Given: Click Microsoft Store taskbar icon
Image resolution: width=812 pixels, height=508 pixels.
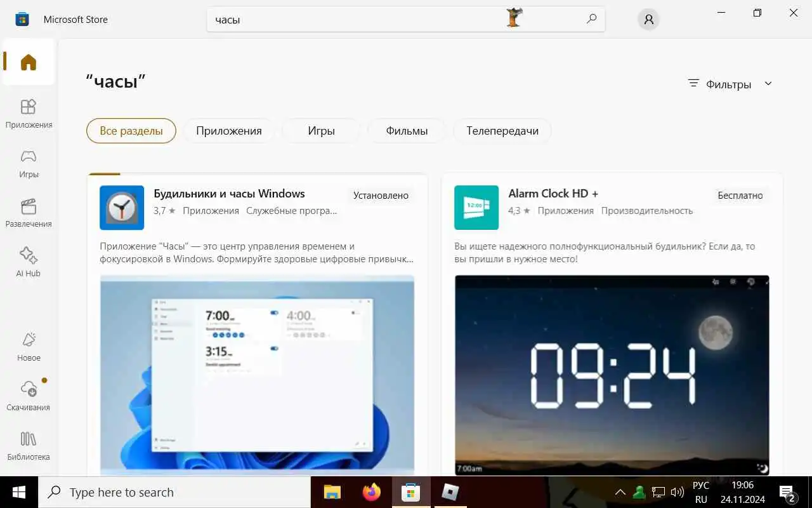Looking at the screenshot, I should (411, 492).
